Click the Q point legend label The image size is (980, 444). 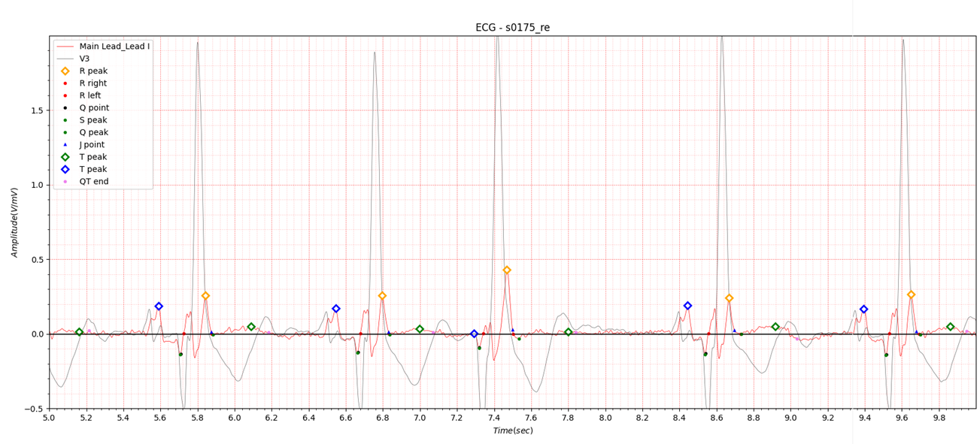coord(94,107)
